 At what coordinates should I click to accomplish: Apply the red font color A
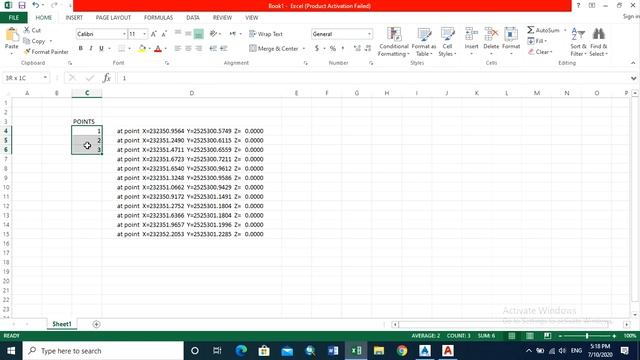(158, 49)
